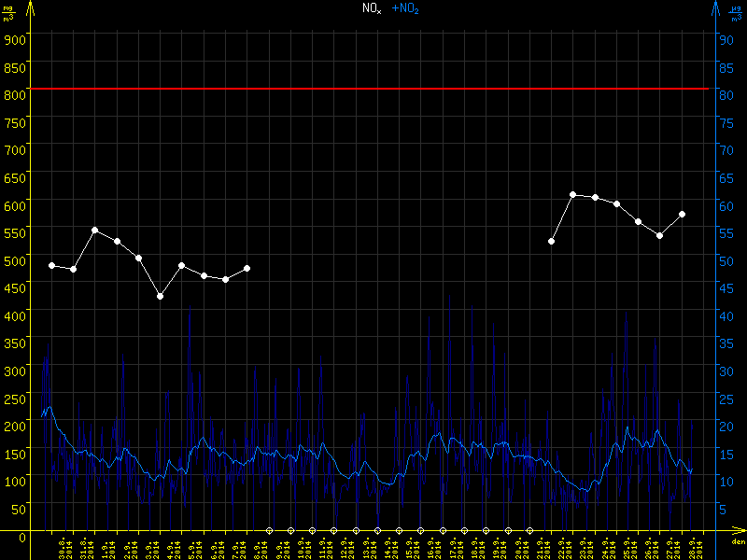The width and height of the screenshot is (747, 560).
Task: Click the arrow at the time axis end
Action: (x=740, y=530)
